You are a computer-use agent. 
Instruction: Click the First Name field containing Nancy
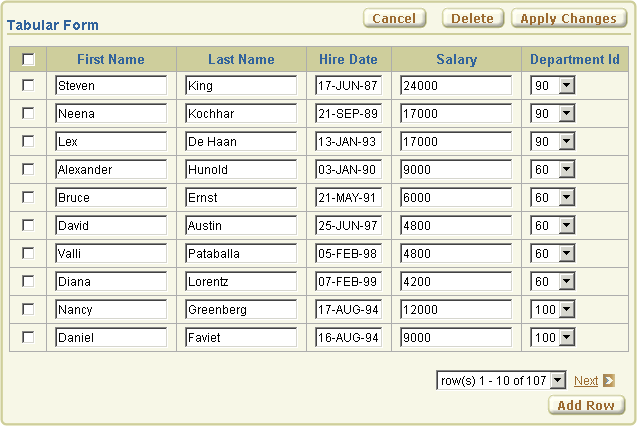coord(111,309)
